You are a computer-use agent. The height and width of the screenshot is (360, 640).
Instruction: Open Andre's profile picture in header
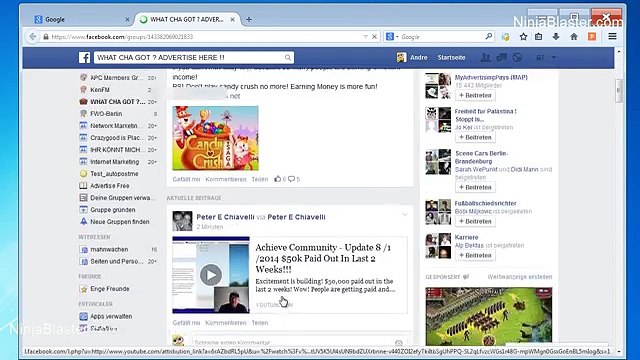(x=401, y=58)
